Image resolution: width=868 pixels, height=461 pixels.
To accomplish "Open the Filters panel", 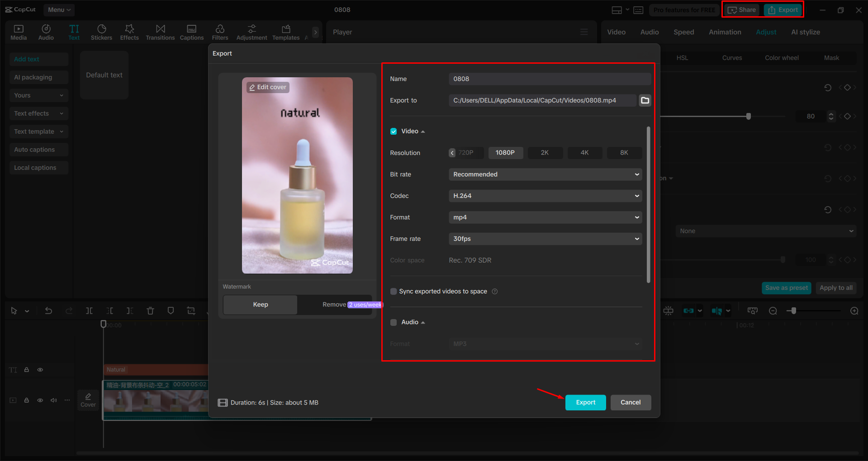I will click(x=220, y=32).
